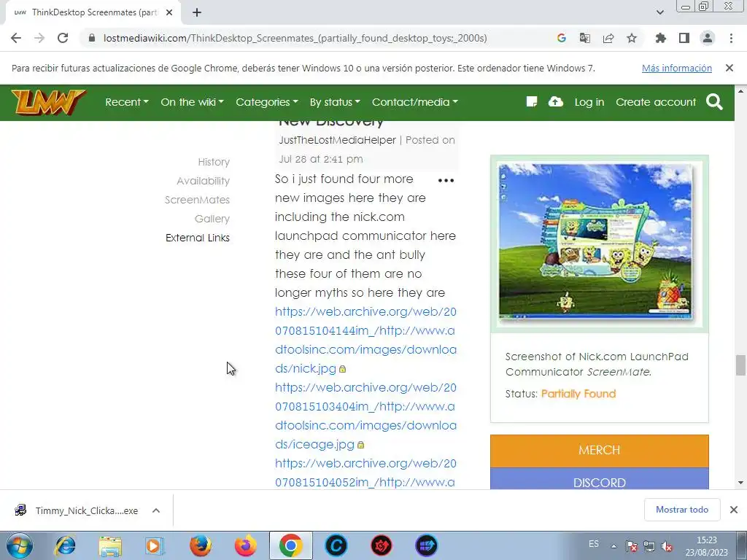Open the blue C app in taskbar

(x=336, y=545)
